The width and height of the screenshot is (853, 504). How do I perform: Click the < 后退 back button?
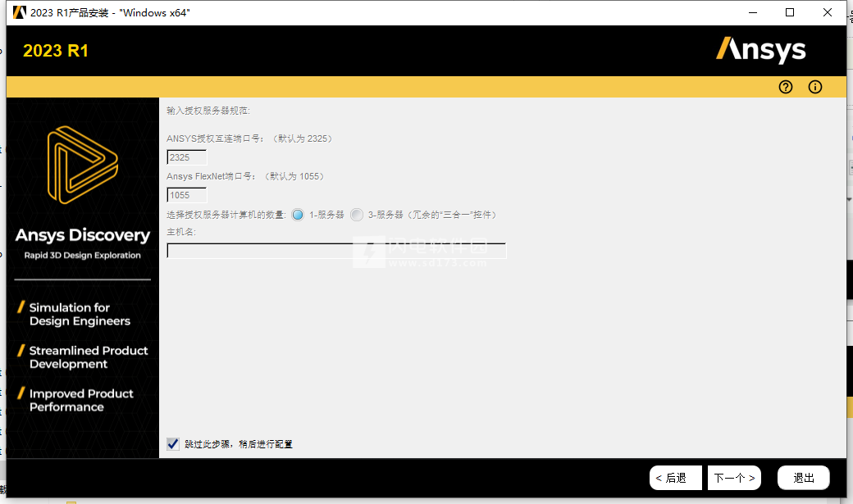tap(675, 478)
